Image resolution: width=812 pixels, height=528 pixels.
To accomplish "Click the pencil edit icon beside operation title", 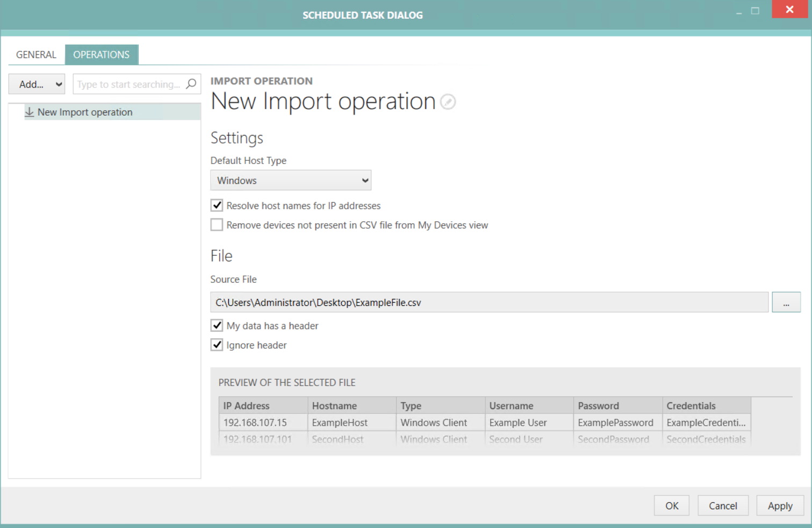I will click(448, 102).
